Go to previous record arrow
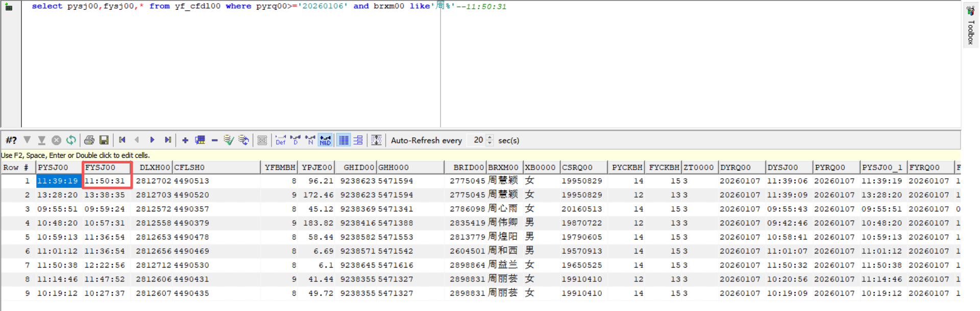This screenshot has width=980, height=311. point(137,140)
